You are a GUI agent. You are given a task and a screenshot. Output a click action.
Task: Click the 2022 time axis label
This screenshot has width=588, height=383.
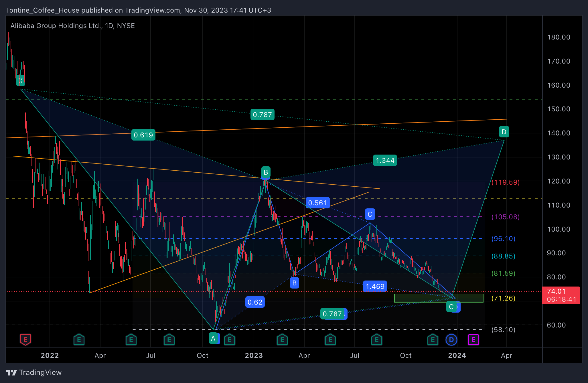point(50,355)
